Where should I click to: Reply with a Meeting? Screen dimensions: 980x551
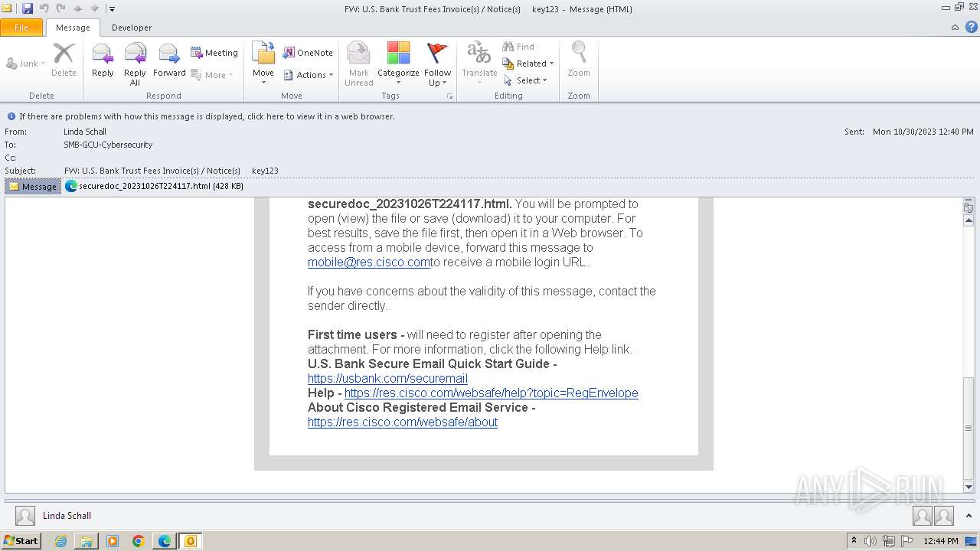(x=214, y=53)
